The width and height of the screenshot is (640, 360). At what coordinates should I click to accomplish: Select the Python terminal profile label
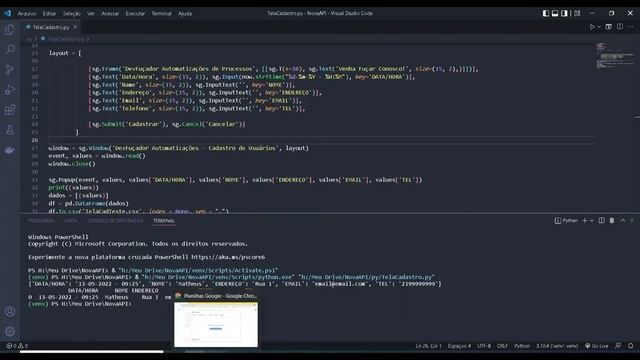pyautogui.click(x=567, y=220)
